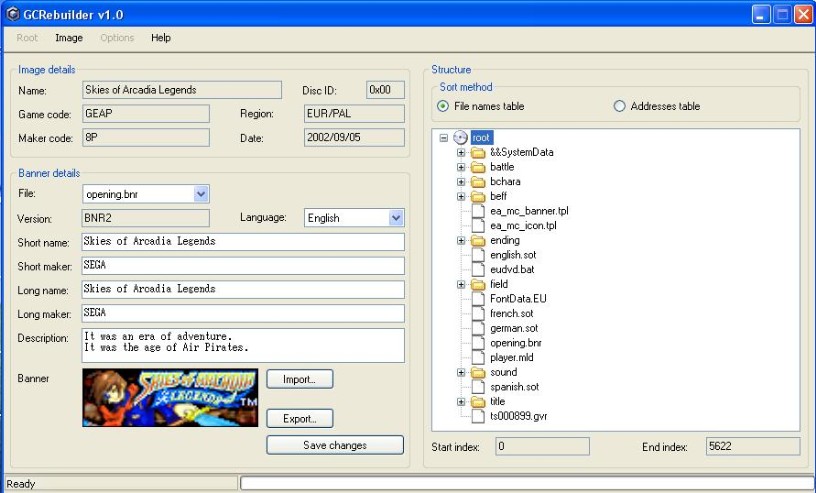Expand the ending folder node

pyautogui.click(x=461, y=241)
